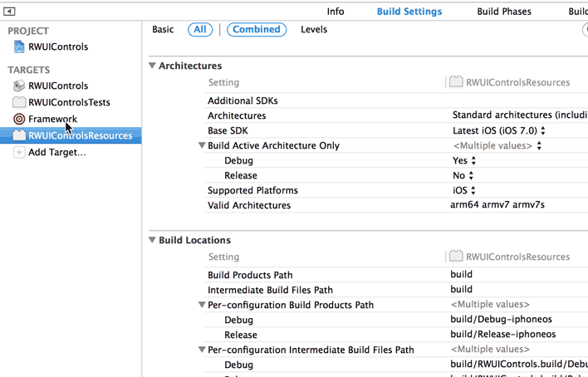The width and height of the screenshot is (588, 377).
Task: Click build/Debug-iphoneos value
Action: pos(501,319)
